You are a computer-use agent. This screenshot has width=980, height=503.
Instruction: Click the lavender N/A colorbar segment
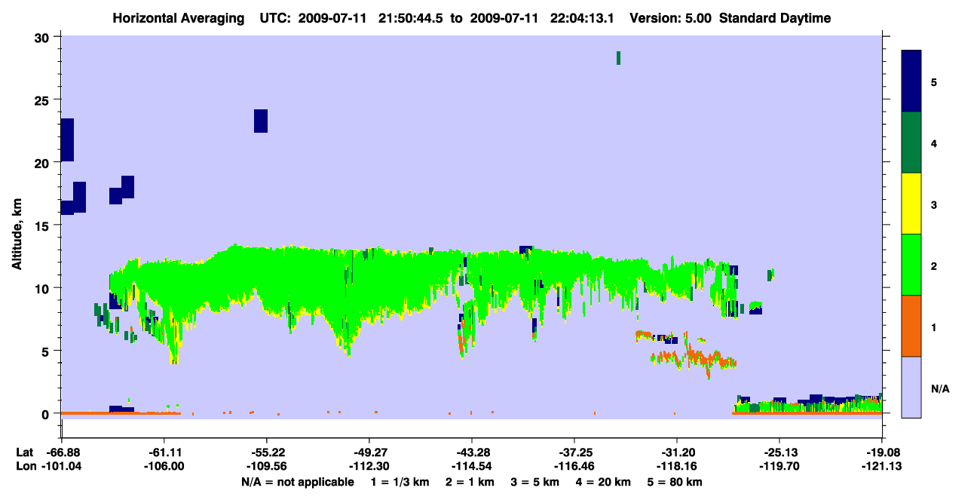[911, 387]
